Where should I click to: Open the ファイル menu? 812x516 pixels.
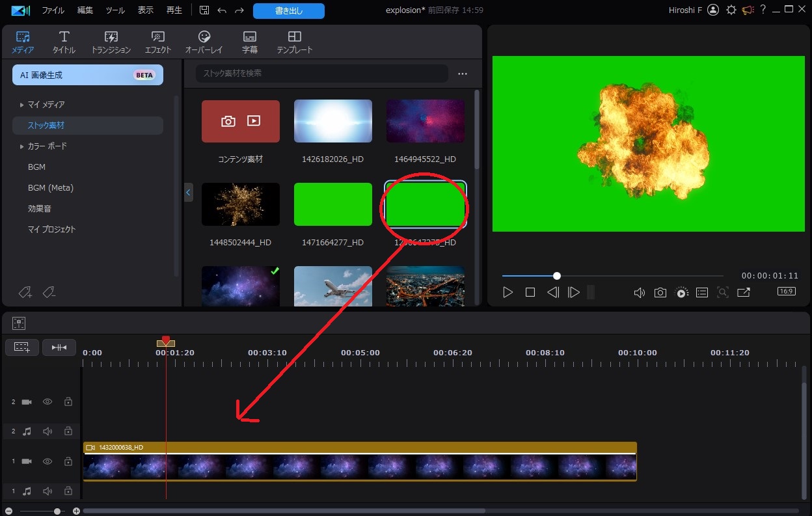pos(53,10)
